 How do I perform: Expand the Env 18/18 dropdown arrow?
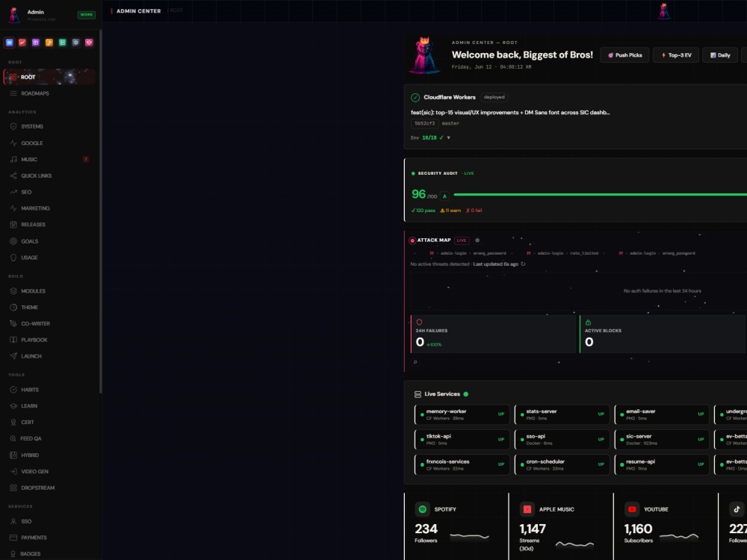[448, 137]
